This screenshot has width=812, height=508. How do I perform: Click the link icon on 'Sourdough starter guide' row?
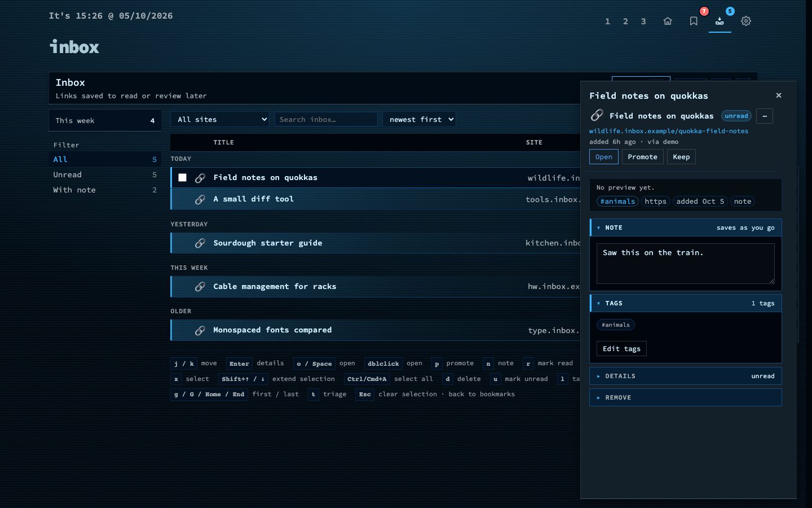click(x=200, y=243)
